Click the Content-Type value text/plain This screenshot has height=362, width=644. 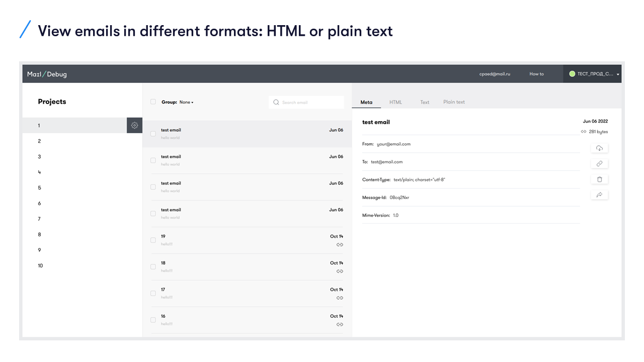419,179
